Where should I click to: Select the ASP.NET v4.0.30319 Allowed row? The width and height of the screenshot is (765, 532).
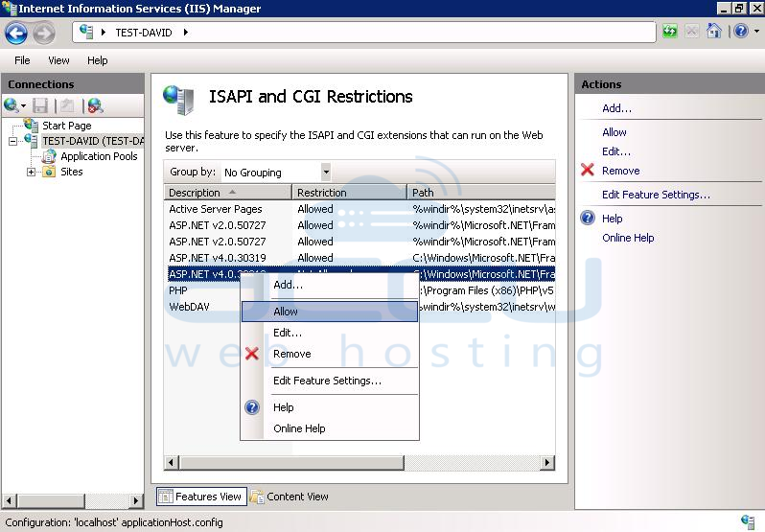(x=361, y=258)
